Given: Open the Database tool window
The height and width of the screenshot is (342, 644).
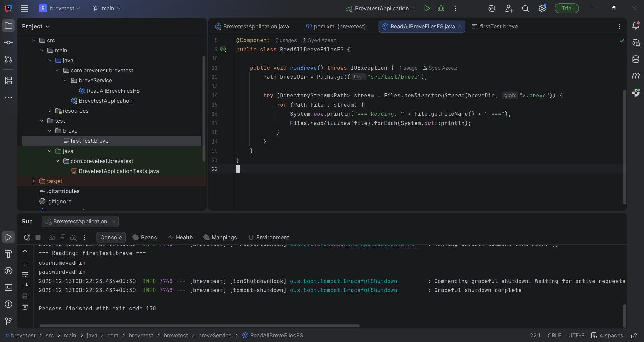Looking at the screenshot, I should click(x=636, y=59).
